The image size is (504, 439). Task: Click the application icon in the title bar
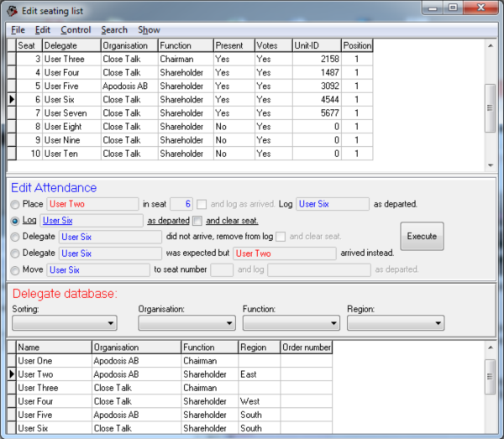point(13,11)
